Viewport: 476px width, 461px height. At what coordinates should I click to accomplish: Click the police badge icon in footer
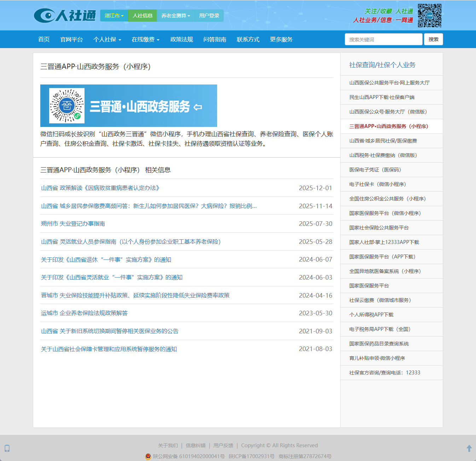148,456
